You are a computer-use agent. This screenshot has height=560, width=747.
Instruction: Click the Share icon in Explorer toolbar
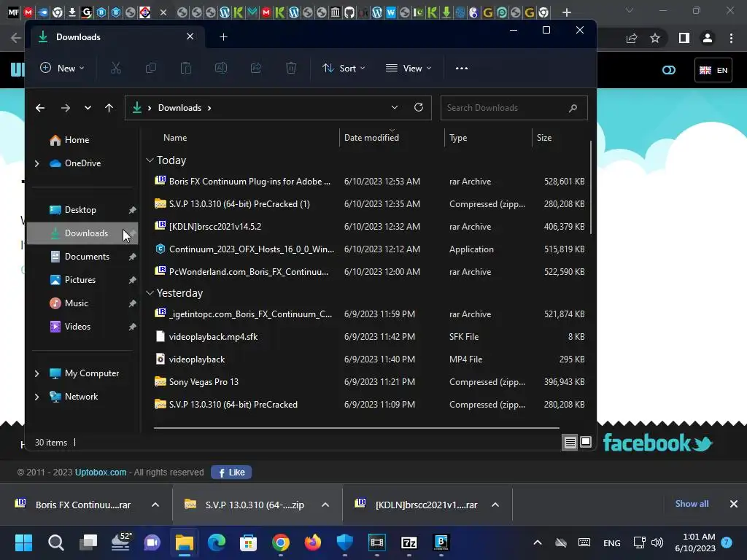[256, 68]
